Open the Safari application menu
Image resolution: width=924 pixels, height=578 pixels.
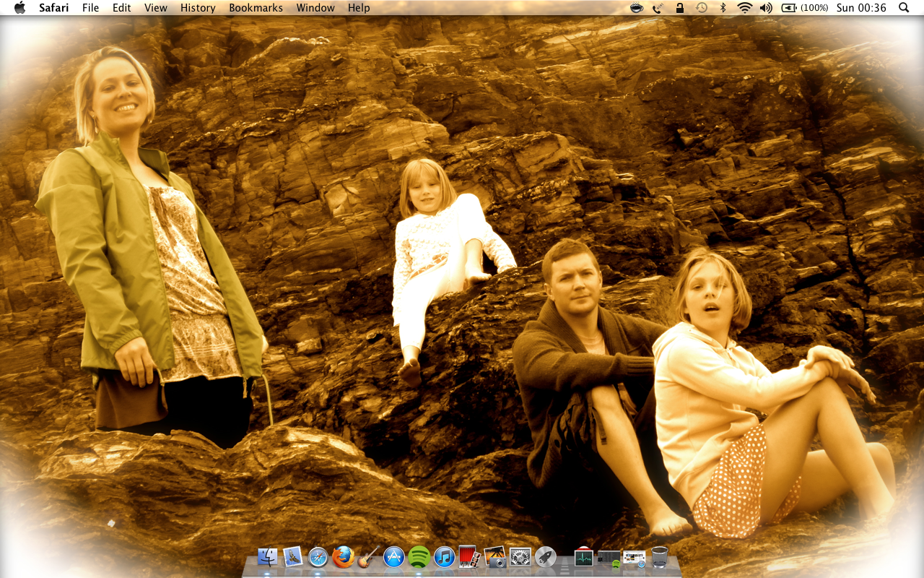[54, 8]
